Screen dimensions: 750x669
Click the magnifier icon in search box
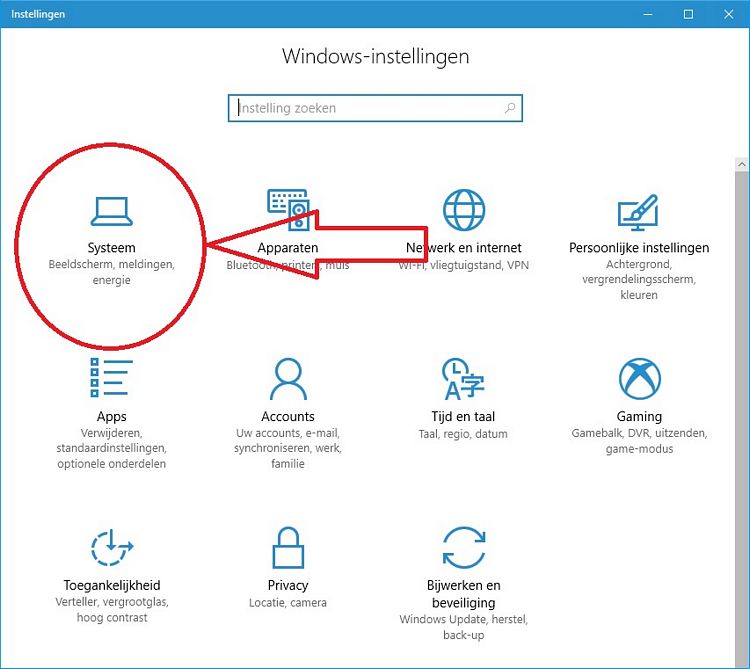[x=510, y=108]
